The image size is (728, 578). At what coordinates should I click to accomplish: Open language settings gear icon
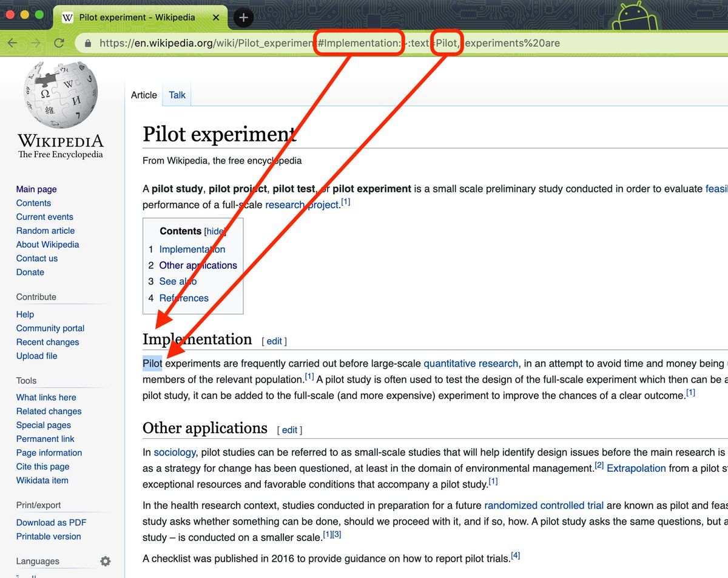(x=106, y=561)
